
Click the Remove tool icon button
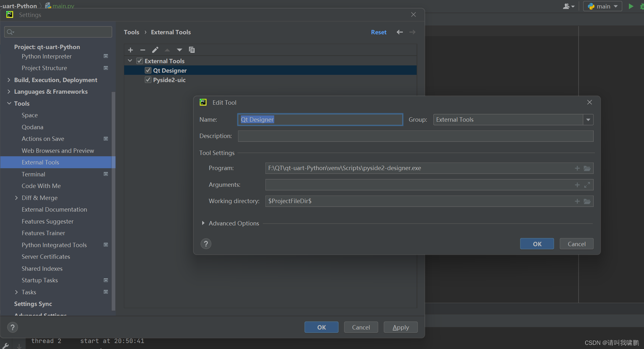pyautogui.click(x=143, y=50)
